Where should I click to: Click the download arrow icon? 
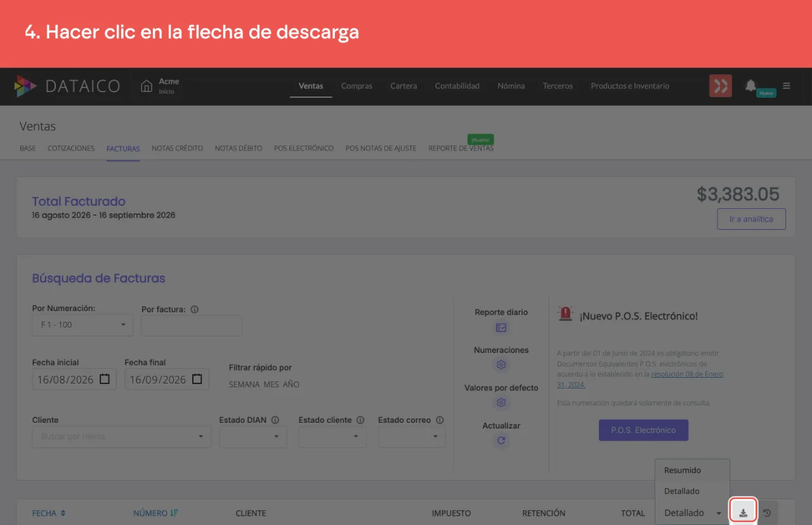click(x=743, y=512)
